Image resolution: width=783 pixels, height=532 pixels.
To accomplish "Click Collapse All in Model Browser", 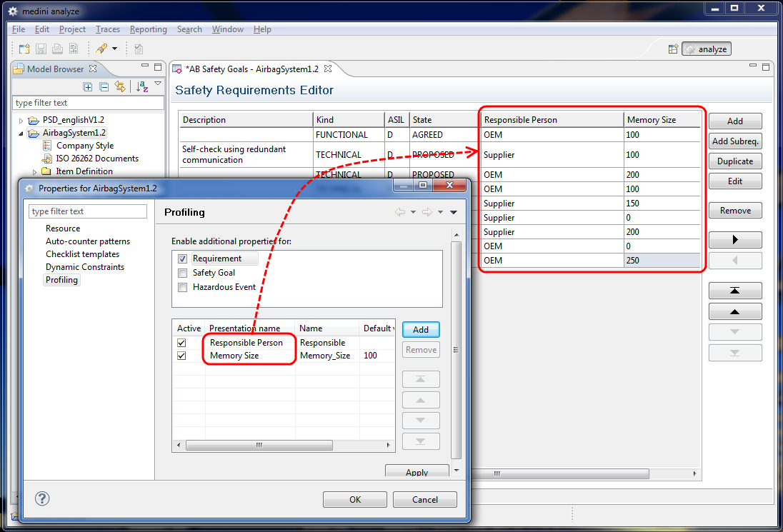I will click(x=104, y=87).
